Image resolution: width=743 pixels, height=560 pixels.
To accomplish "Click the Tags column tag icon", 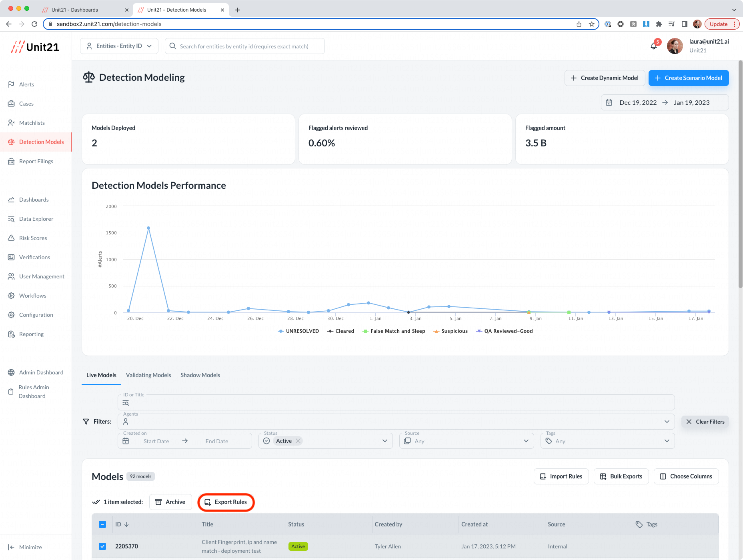I will (639, 524).
